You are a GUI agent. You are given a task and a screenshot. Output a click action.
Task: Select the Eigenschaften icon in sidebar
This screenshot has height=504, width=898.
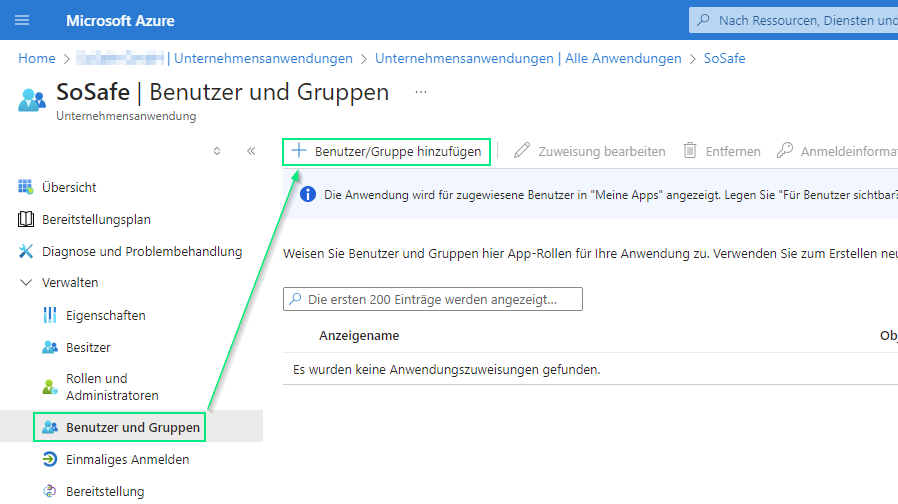[50, 315]
